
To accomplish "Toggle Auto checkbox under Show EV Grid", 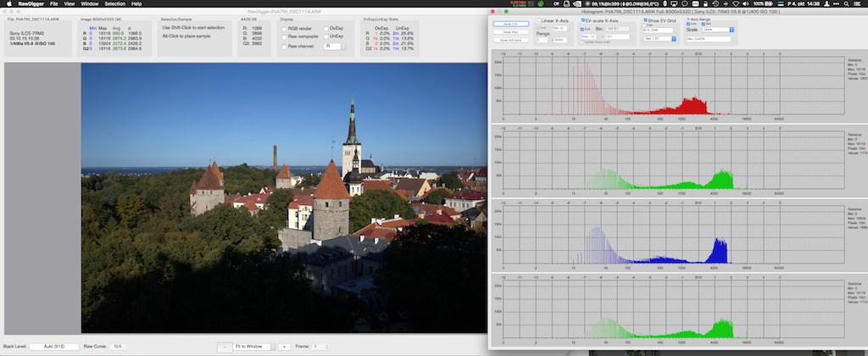I will tap(645, 25).
